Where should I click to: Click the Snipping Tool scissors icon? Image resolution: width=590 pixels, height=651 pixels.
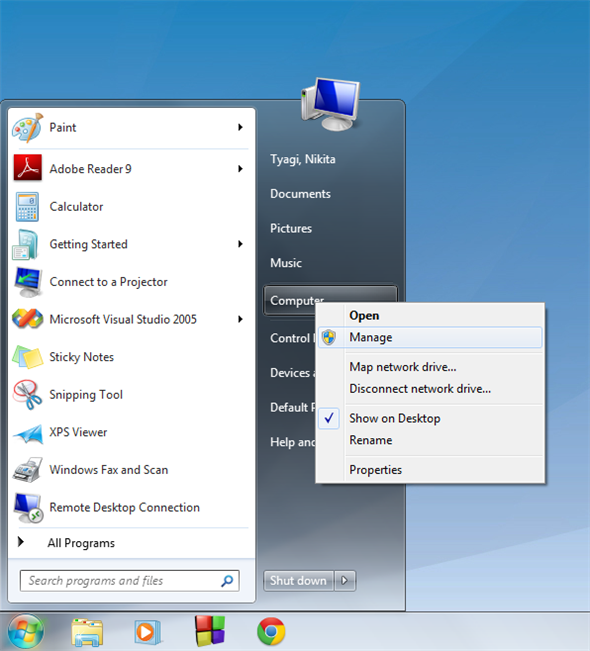[x=27, y=394]
